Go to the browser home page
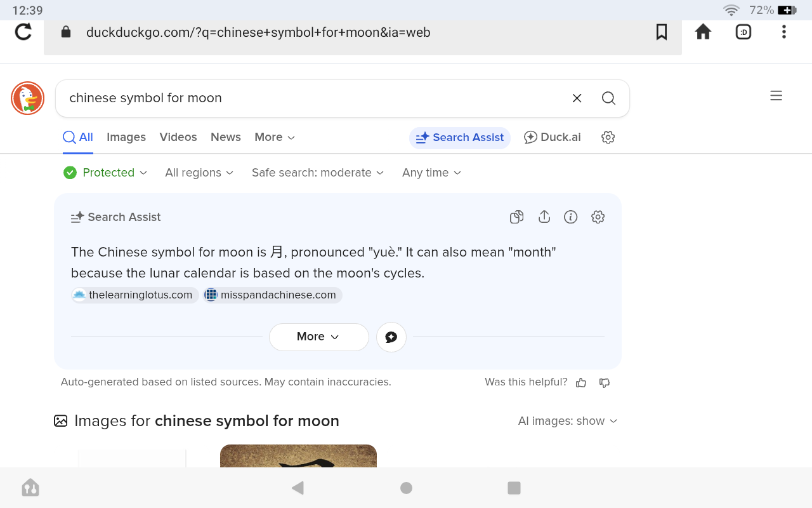 703,32
